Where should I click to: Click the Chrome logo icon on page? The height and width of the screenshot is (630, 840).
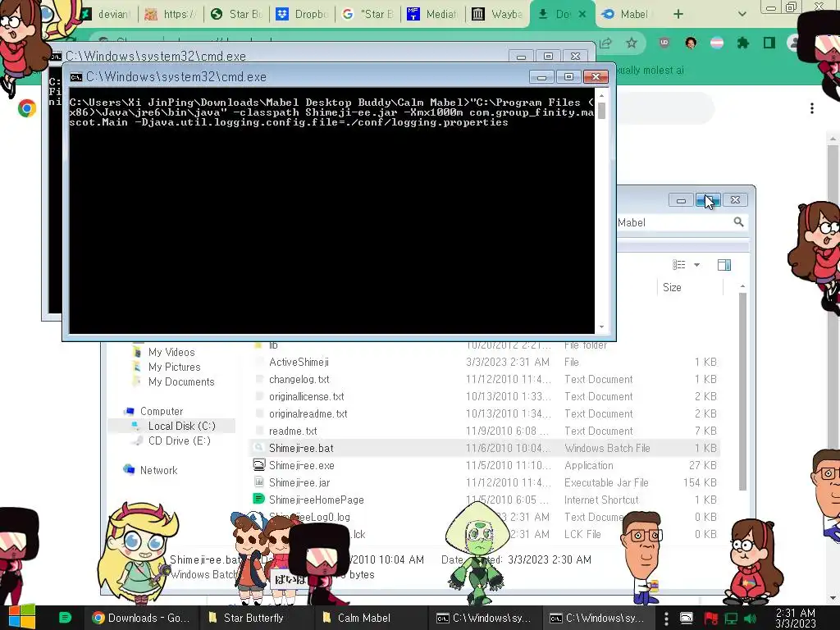tap(27, 108)
